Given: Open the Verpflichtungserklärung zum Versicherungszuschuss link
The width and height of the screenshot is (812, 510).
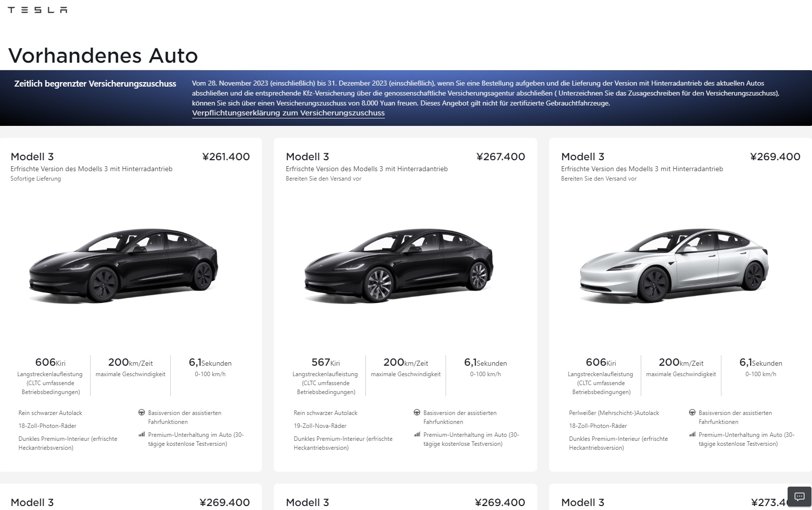Looking at the screenshot, I should click(288, 113).
